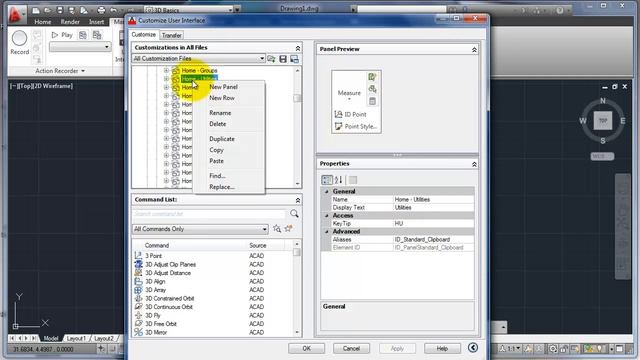Choose Duplicate in the context menu

tap(222, 139)
